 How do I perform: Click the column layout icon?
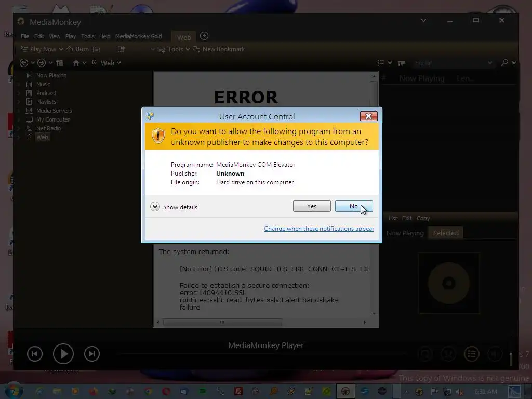point(402,63)
